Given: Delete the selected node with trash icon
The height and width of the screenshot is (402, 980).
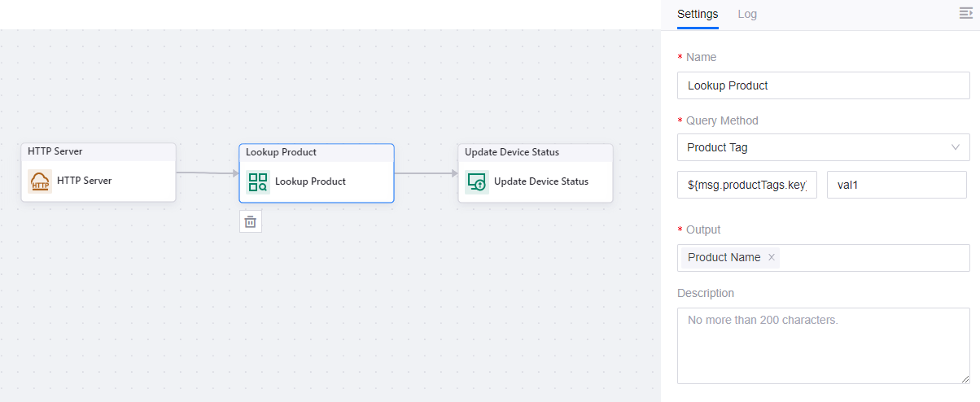Looking at the screenshot, I should click(251, 221).
